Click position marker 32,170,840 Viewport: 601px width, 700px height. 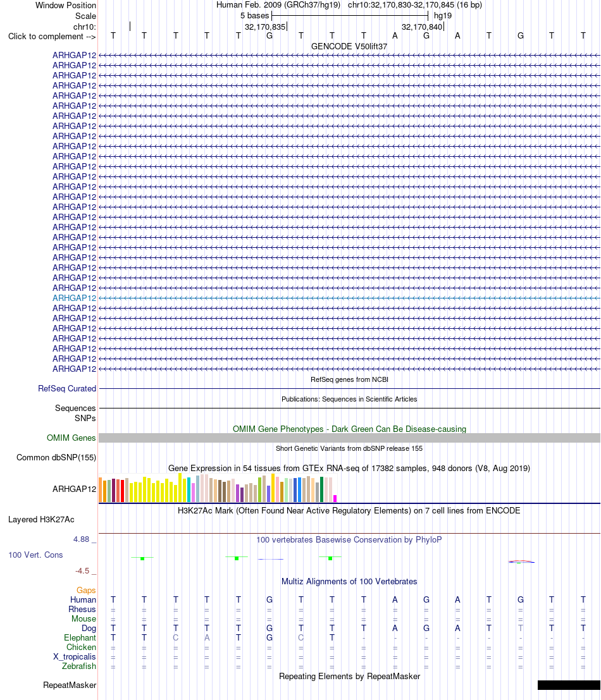pos(423,27)
